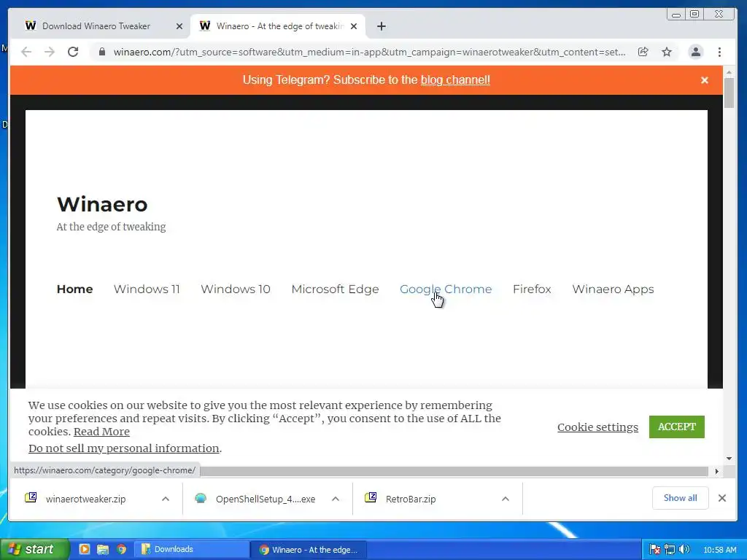Switch to the Download Winaero Tweaker tab
The width and height of the screenshot is (747, 560).
coord(96,26)
